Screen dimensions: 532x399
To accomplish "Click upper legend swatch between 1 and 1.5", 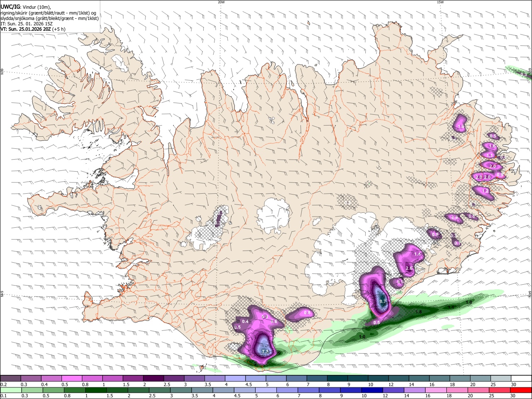I will tap(113, 379).
